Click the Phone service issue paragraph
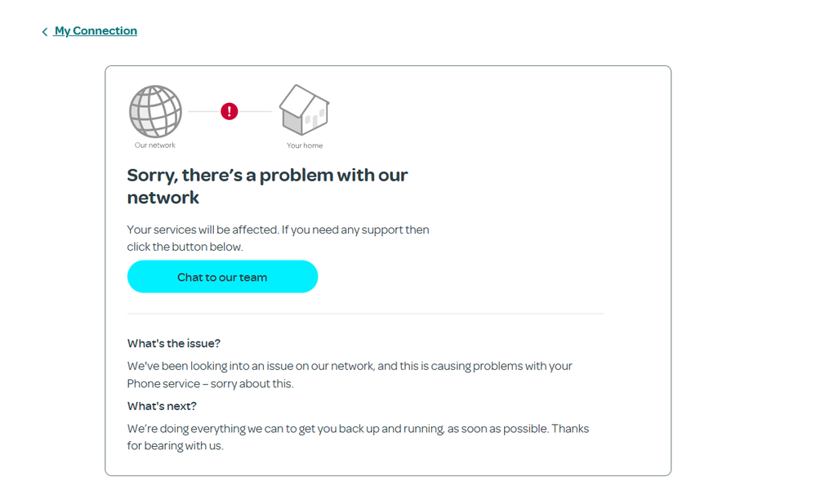816x504 pixels. pyautogui.click(x=350, y=375)
